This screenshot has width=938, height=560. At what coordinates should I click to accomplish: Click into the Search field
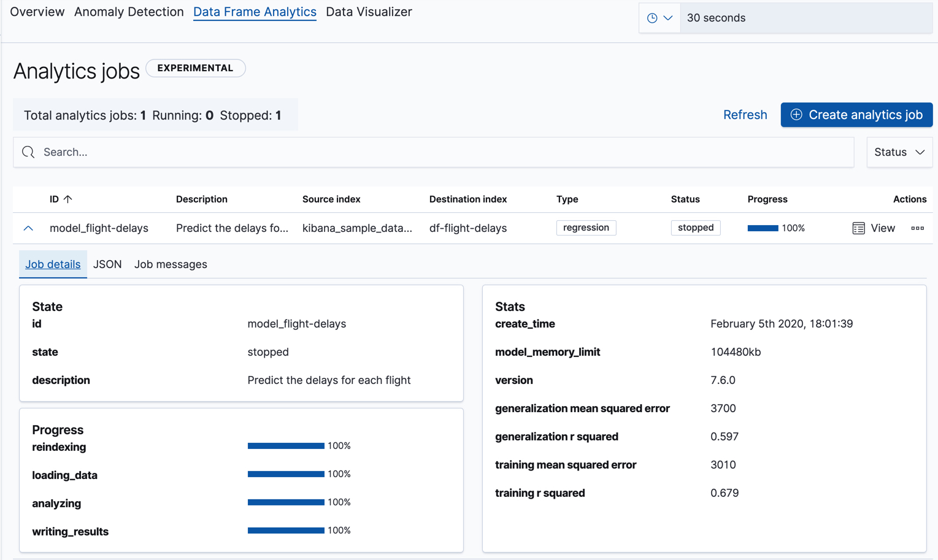click(184, 152)
